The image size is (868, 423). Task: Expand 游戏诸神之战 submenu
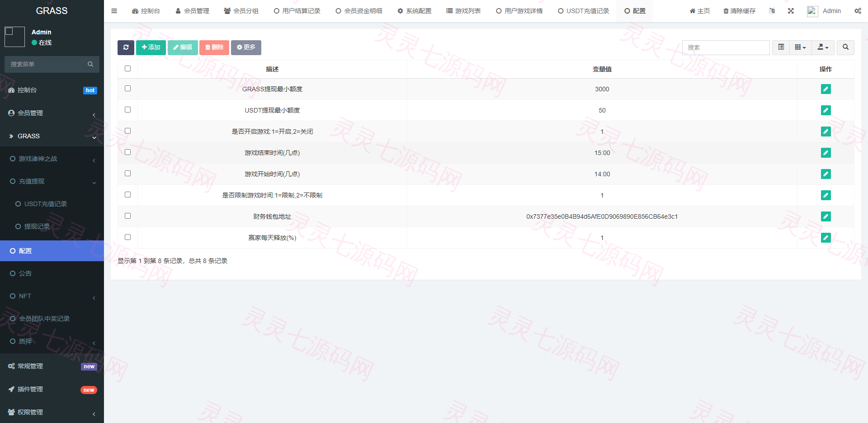tap(52, 159)
